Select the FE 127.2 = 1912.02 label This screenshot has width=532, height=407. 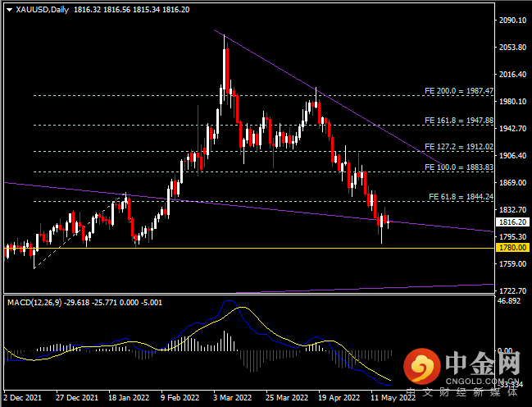coord(459,147)
